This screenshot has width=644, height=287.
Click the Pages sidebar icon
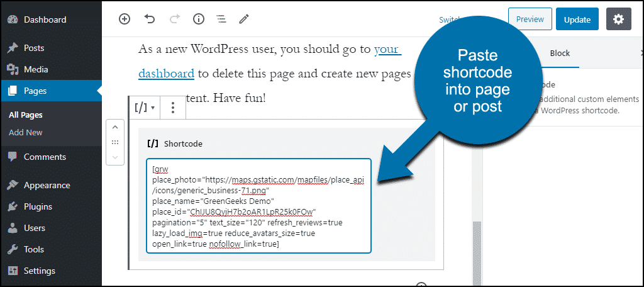(x=13, y=91)
